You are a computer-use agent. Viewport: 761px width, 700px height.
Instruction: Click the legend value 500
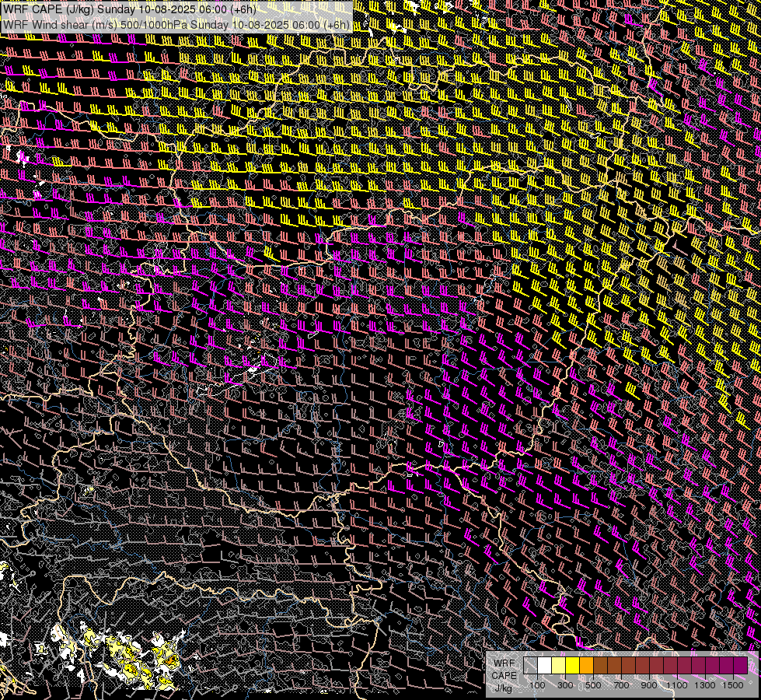click(593, 685)
